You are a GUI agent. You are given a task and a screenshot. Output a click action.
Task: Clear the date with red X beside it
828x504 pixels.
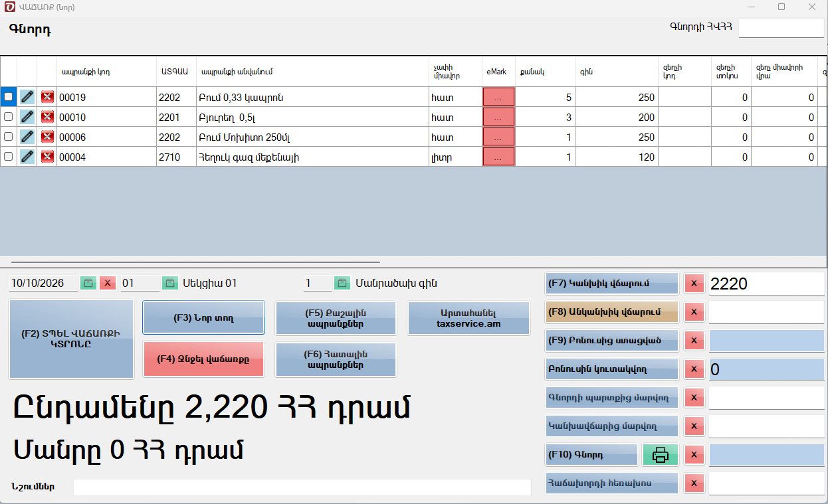[108, 283]
